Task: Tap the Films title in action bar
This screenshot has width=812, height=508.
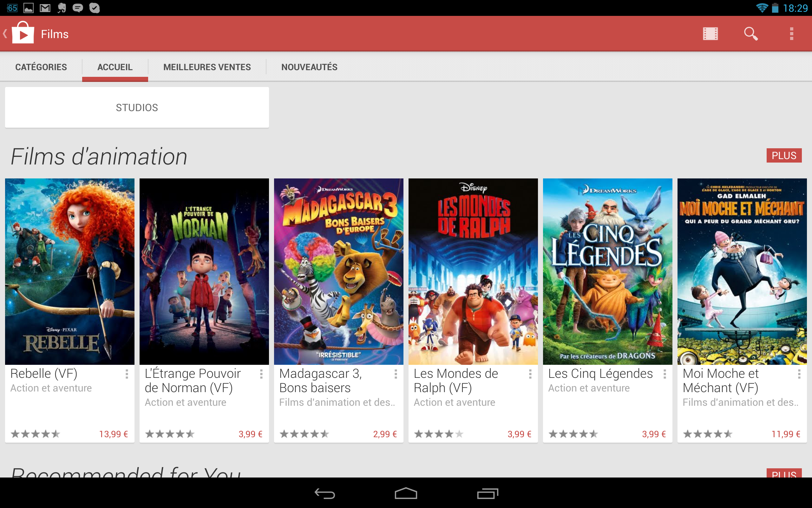Action: click(x=55, y=34)
